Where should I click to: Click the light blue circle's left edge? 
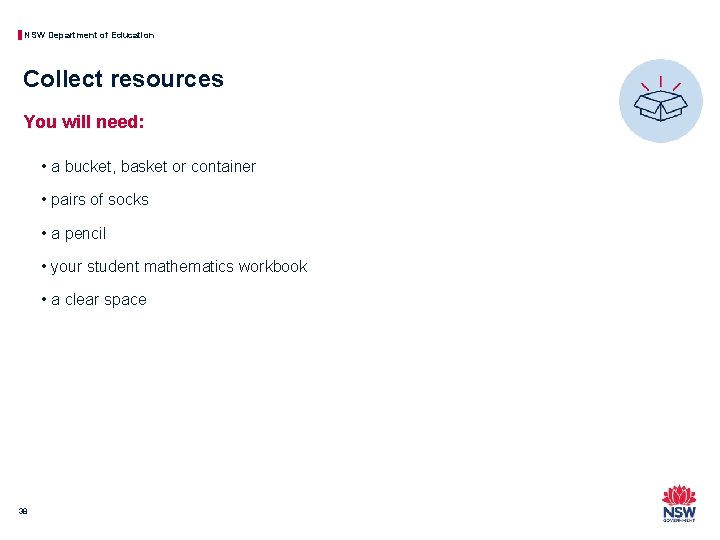click(624, 101)
